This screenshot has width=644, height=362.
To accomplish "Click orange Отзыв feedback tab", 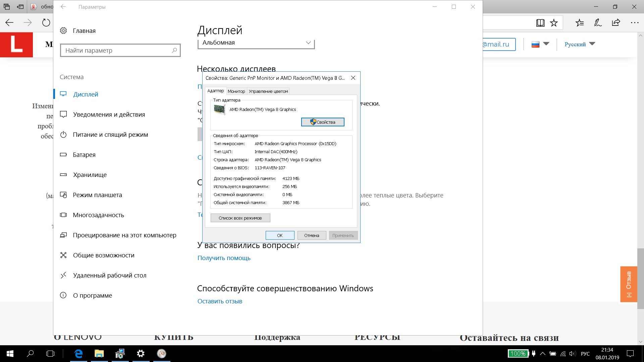I will 629,284.
